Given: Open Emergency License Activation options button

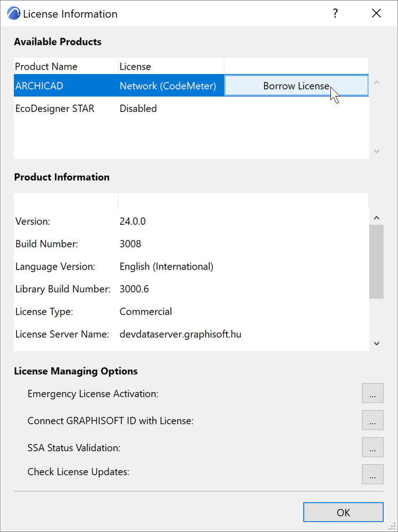Looking at the screenshot, I should [372, 394].
